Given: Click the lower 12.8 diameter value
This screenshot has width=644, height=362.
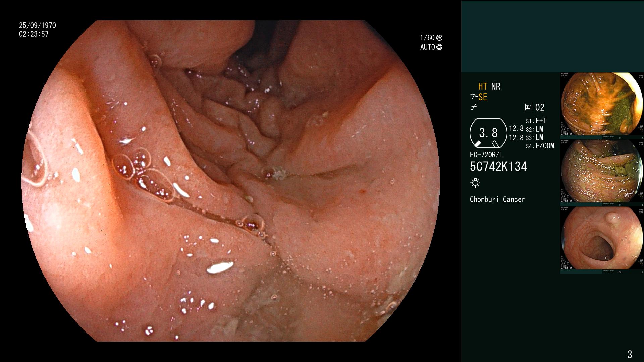Looking at the screenshot, I should coord(516,138).
